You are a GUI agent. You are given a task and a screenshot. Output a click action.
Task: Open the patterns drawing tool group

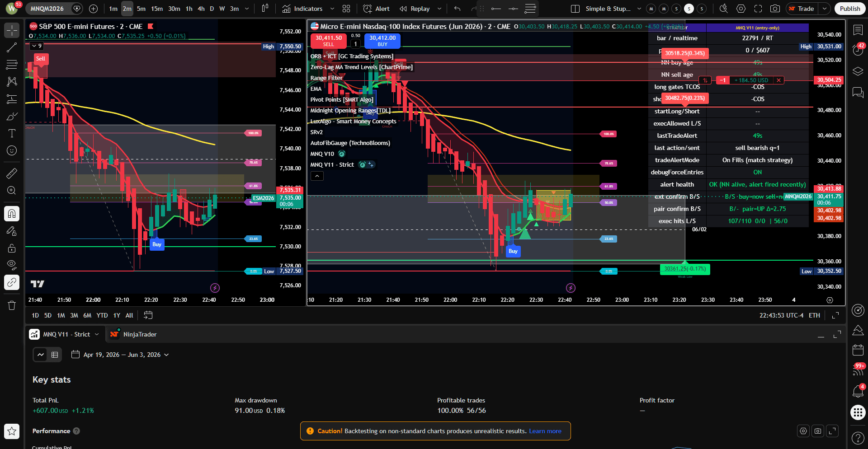pos(12,82)
